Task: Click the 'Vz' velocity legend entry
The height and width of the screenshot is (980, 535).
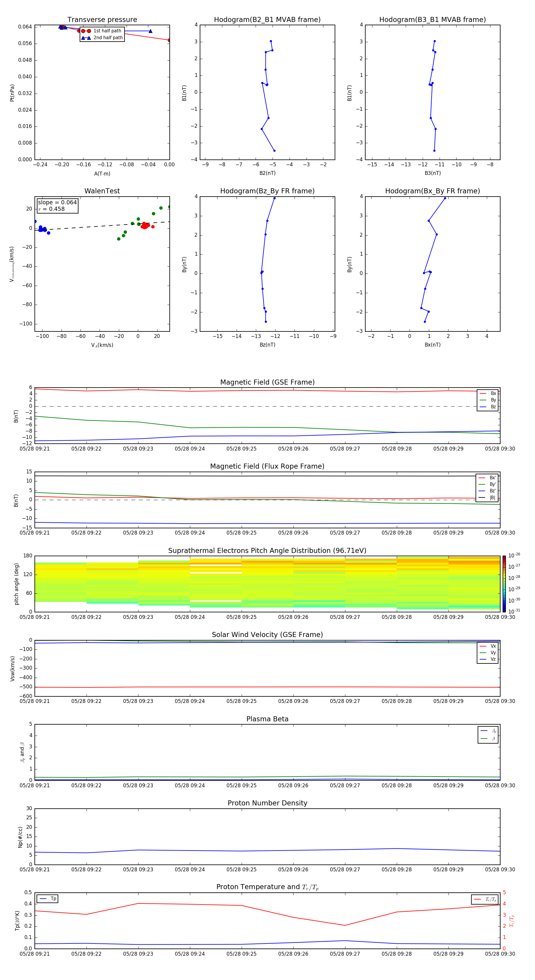Action: (488, 659)
